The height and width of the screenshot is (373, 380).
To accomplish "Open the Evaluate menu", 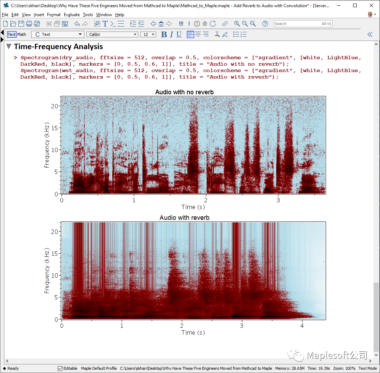I will click(72, 15).
